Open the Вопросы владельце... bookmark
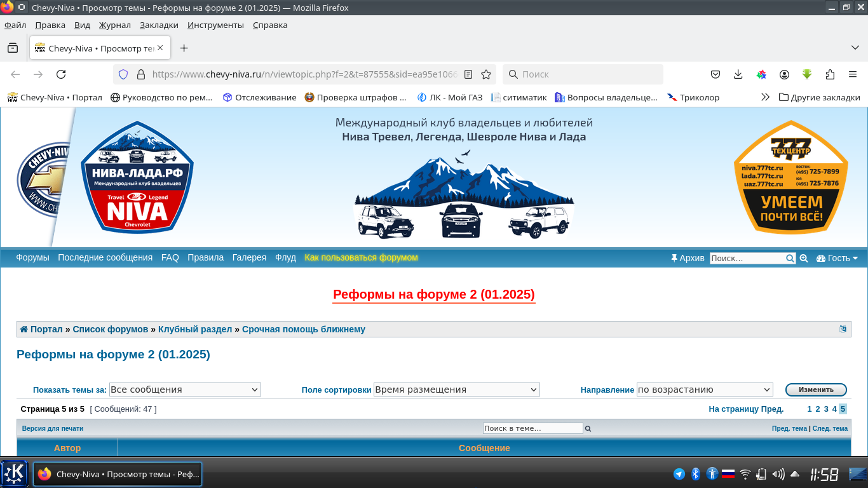This screenshot has width=868, height=488. [x=606, y=97]
